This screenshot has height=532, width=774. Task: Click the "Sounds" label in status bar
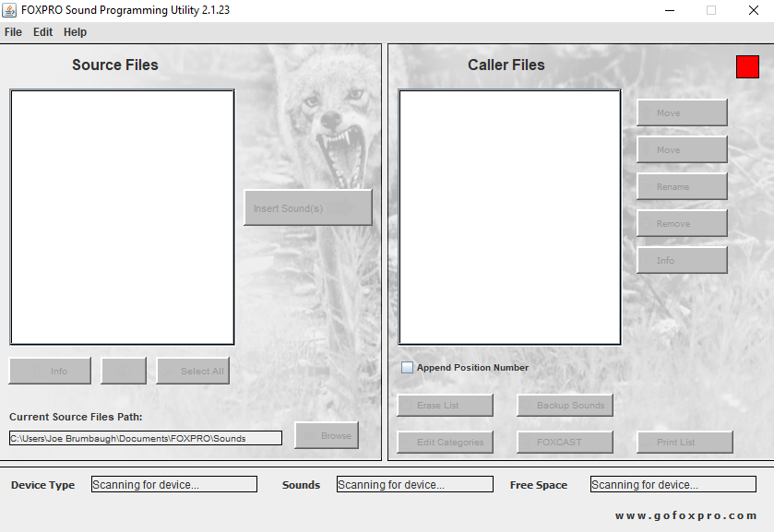301,485
